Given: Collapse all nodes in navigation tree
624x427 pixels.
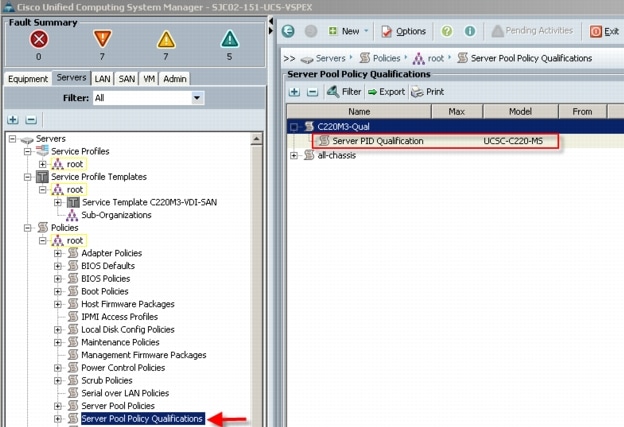Looking at the screenshot, I should [x=31, y=119].
